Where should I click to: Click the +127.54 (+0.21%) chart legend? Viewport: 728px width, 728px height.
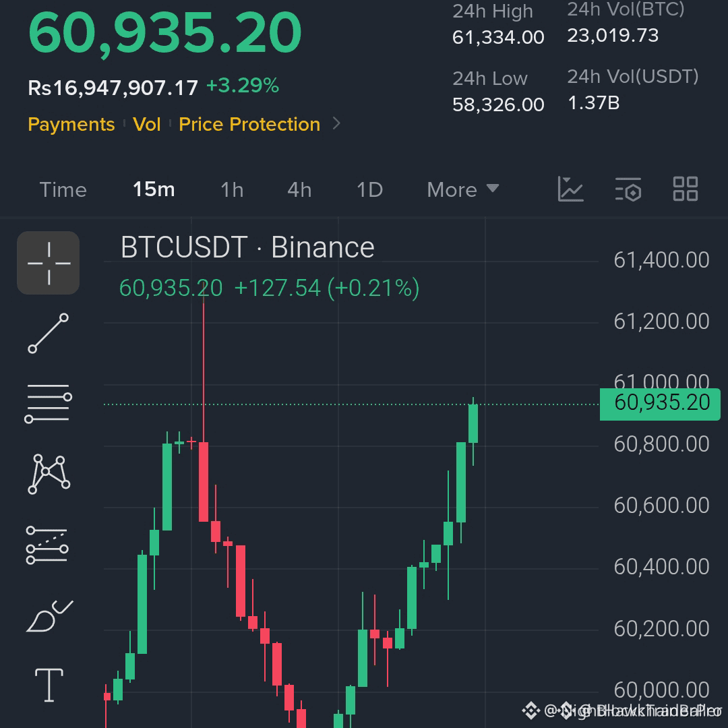(x=327, y=288)
